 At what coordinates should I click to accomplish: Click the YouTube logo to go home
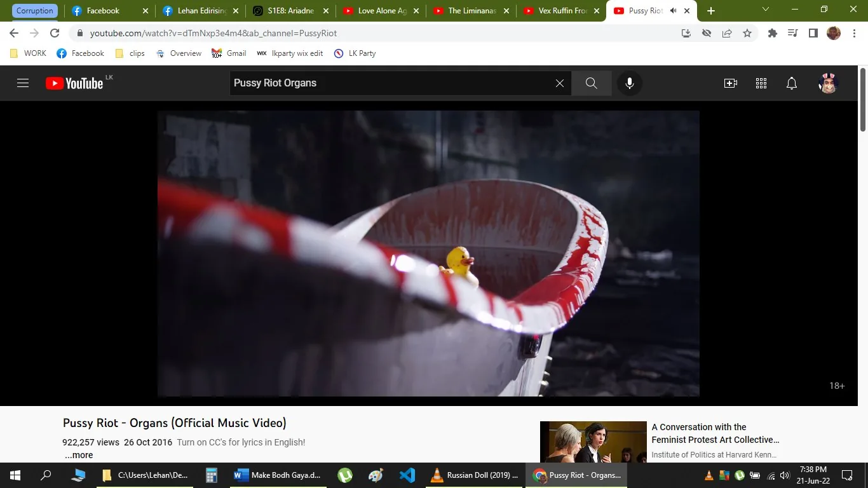coord(76,83)
